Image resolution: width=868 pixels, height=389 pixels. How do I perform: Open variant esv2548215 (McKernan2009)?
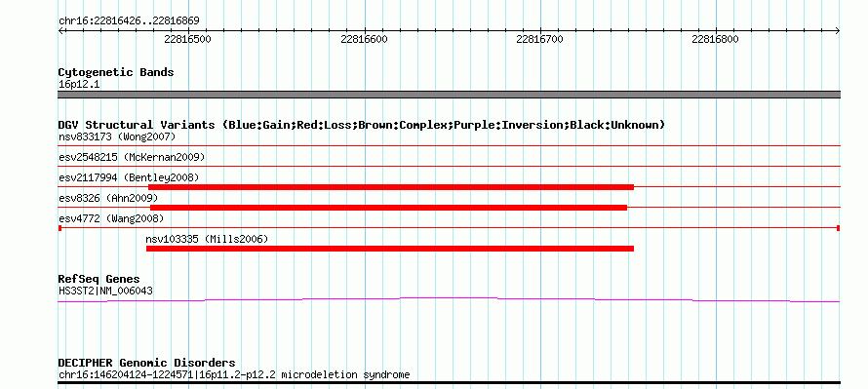coord(132,157)
